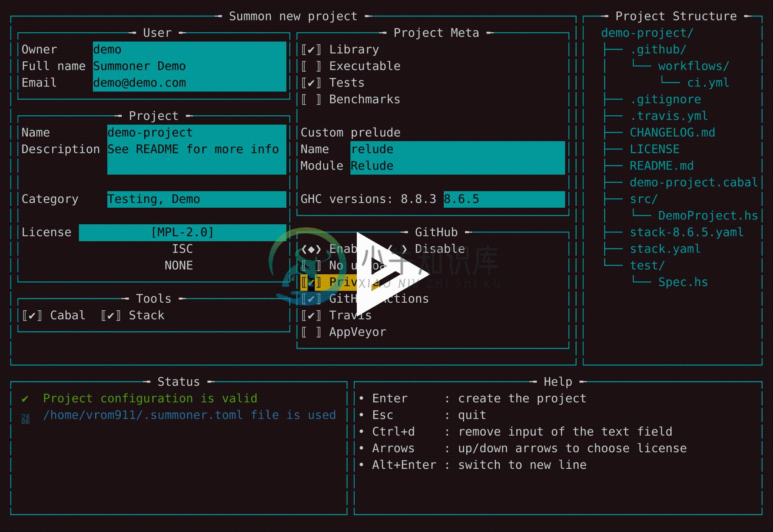The image size is (773, 532).
Task: Click demo-project.cabal in project tree
Action: coord(694,182)
